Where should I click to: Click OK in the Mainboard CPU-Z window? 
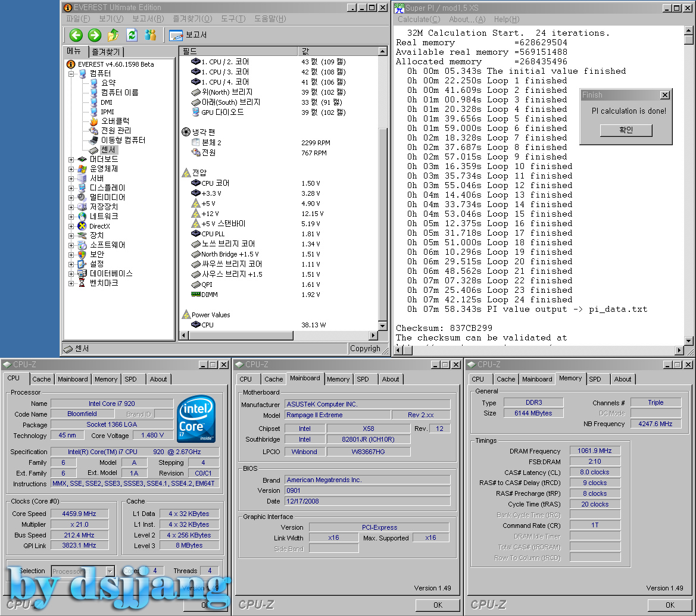click(438, 605)
